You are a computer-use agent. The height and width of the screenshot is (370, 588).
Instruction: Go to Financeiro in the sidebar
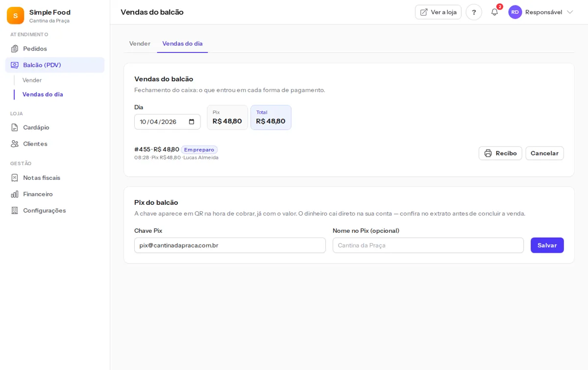click(55, 194)
